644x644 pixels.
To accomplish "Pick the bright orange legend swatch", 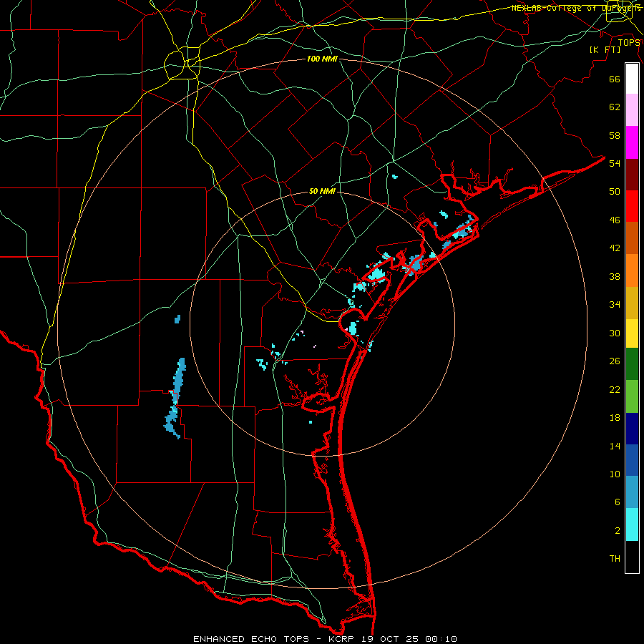I will [x=632, y=270].
